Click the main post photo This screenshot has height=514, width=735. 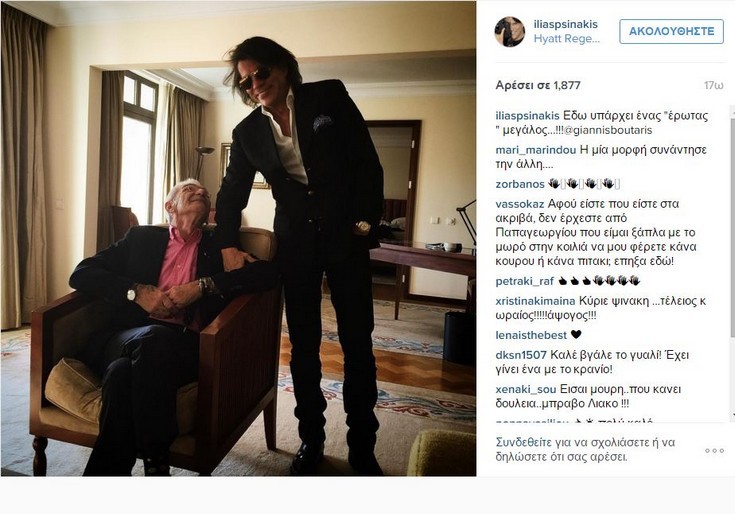click(238, 238)
